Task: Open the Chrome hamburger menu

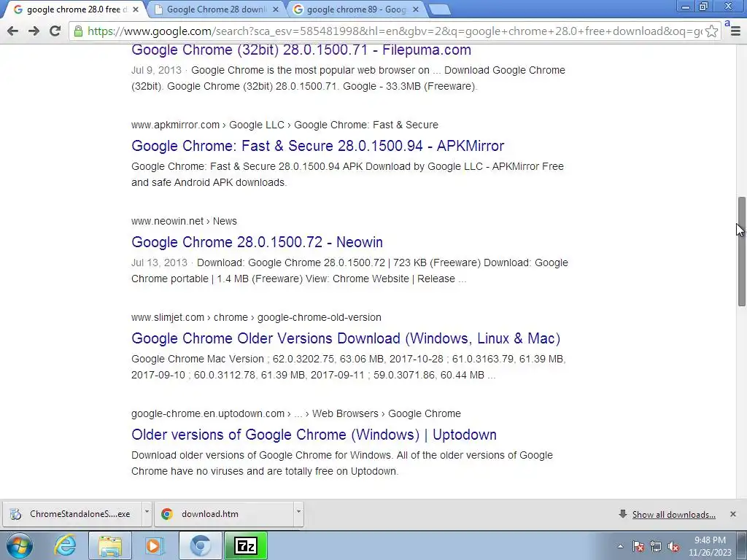Action: tap(735, 31)
